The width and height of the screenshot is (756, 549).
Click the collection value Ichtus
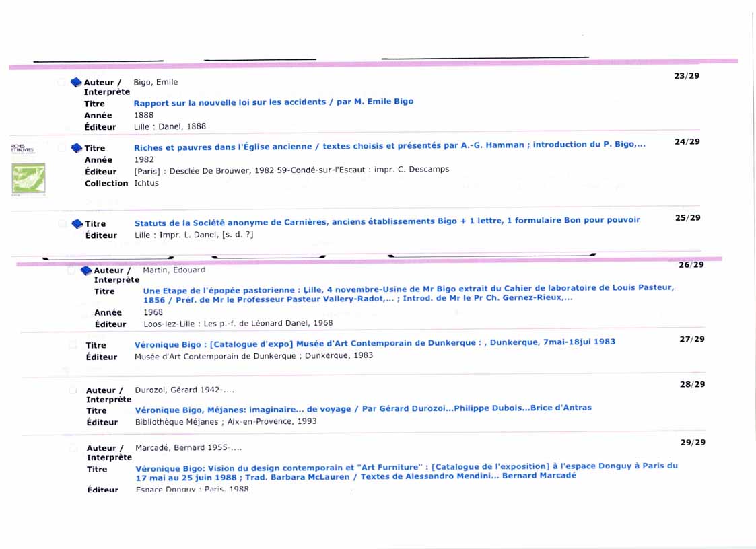click(x=146, y=183)
